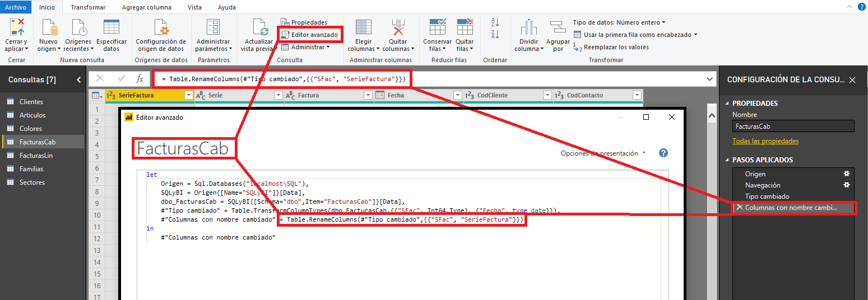This screenshot has width=868, height=300.
Task: Click the Elegir columnas icon
Action: (363, 28)
